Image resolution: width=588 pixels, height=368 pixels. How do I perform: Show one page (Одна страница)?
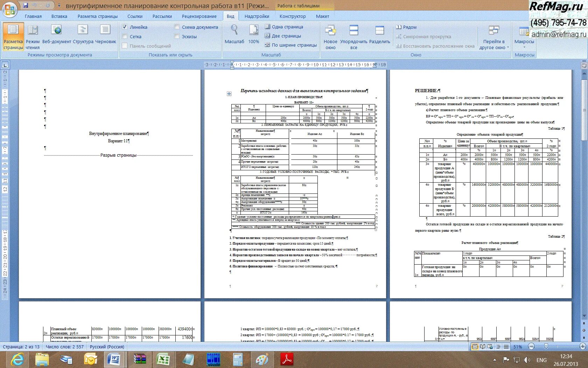[x=284, y=27]
